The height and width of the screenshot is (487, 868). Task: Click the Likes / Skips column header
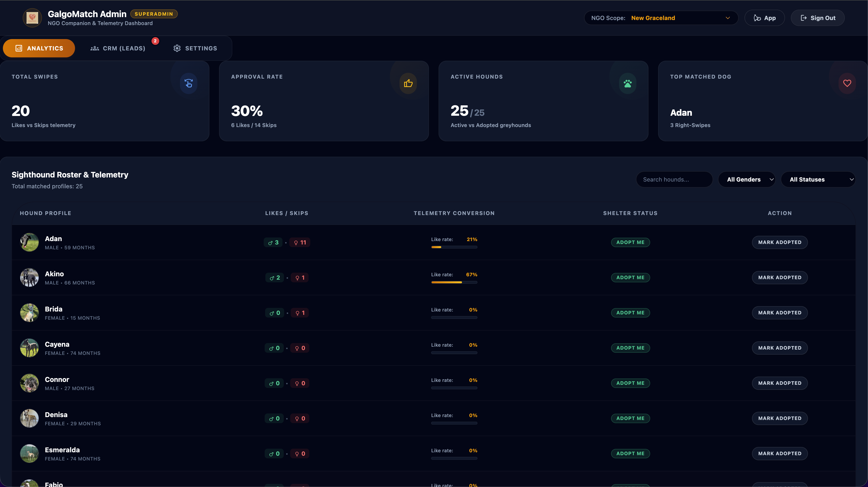(287, 213)
